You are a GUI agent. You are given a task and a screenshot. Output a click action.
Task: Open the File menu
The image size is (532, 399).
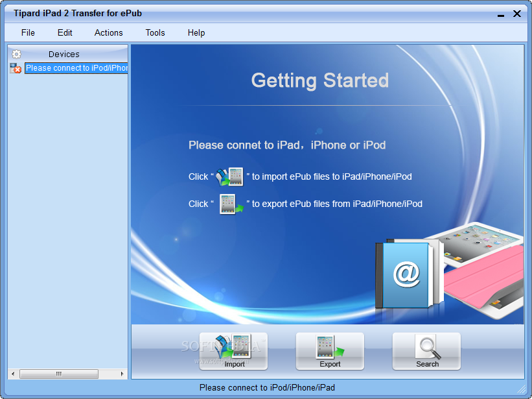pyautogui.click(x=28, y=32)
